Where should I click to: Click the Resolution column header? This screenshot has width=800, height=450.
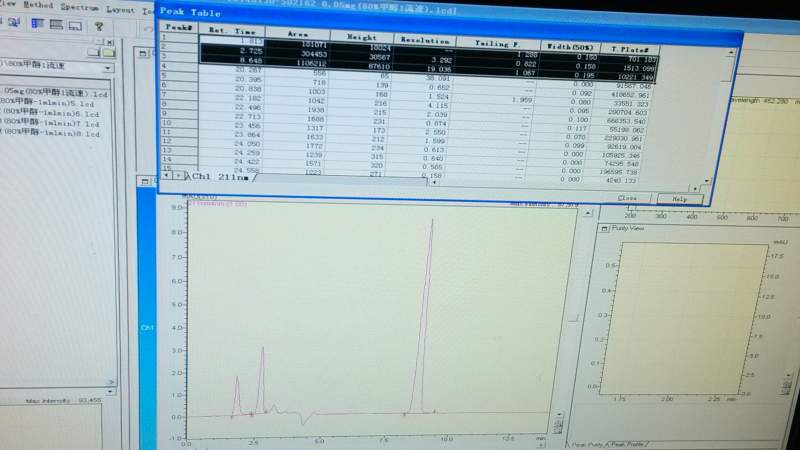pos(424,40)
